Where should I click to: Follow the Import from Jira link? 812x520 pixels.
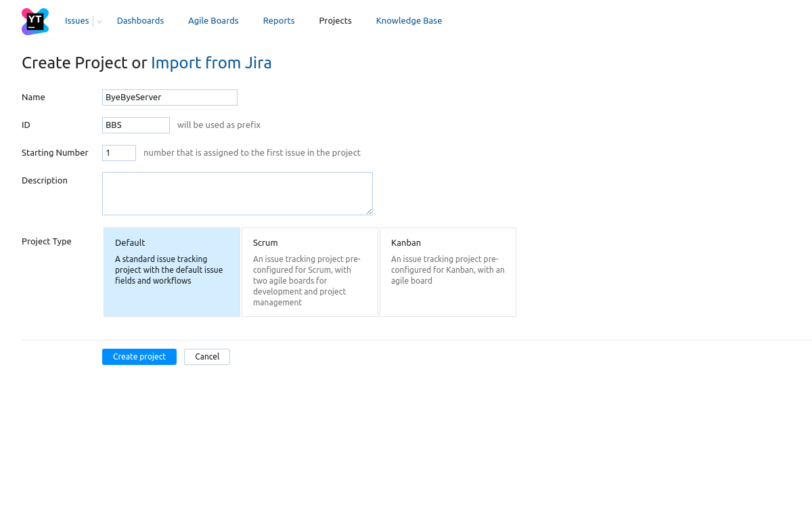point(211,63)
